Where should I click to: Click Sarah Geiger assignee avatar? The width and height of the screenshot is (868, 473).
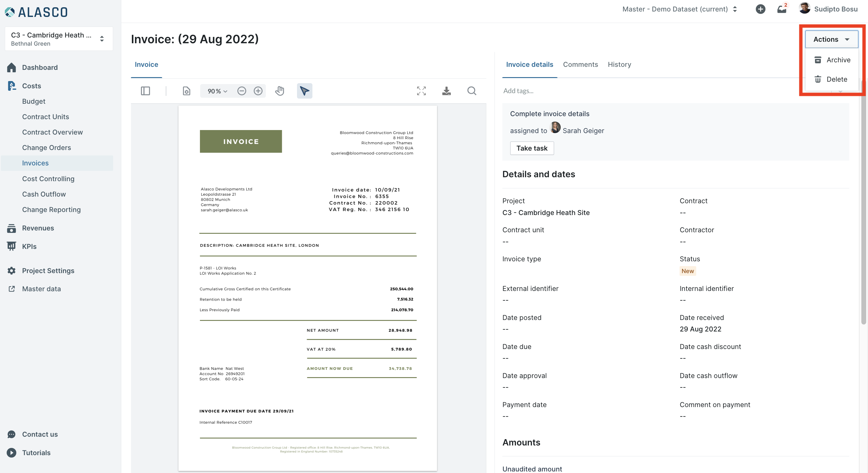(x=555, y=128)
